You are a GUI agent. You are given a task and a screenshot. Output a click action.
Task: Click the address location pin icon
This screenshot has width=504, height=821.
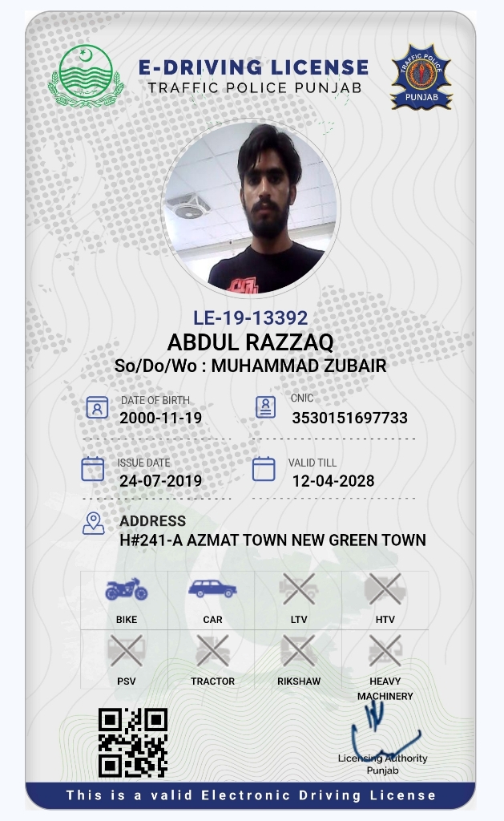click(94, 524)
